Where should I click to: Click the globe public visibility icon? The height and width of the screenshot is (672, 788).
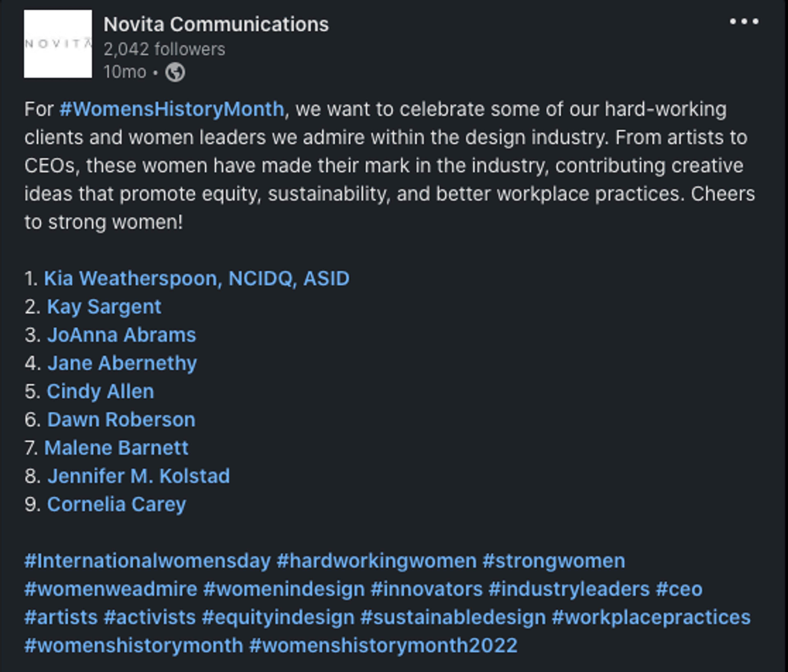click(x=175, y=72)
